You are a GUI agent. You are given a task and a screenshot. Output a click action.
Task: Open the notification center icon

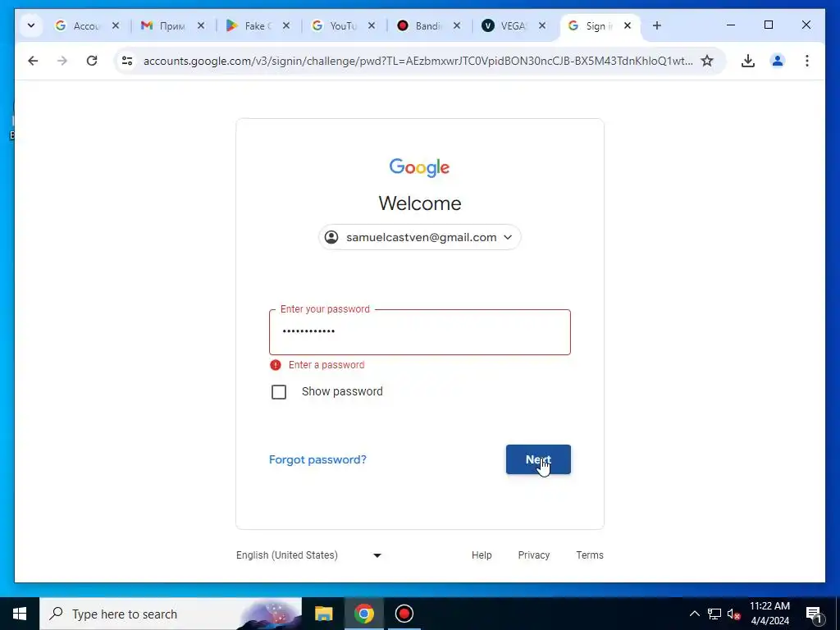coord(814,614)
